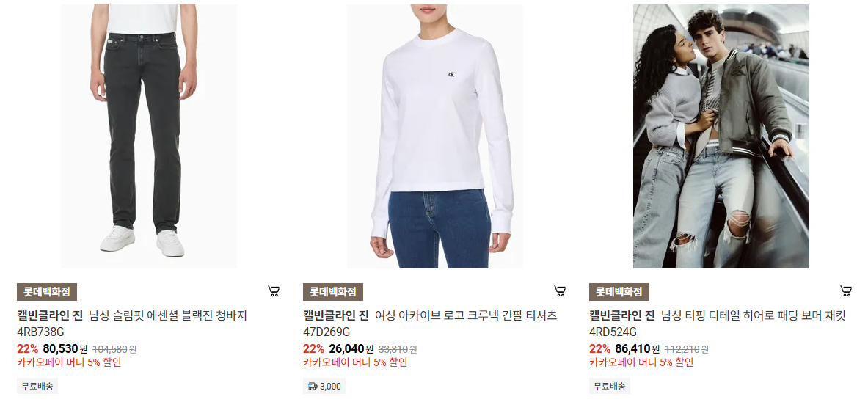Open product title 남성 슬림핏 에센셜 블랙진 청바지
The width and height of the screenshot is (868, 402).
click(x=168, y=315)
